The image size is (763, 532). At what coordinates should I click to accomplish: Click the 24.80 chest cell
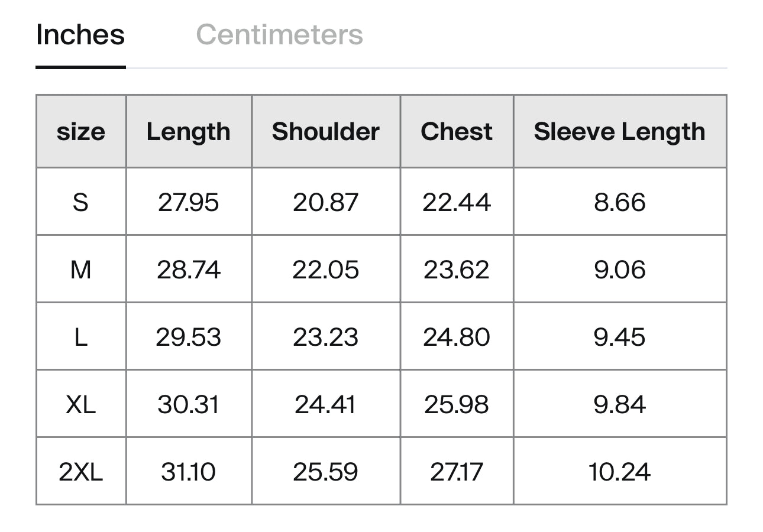pyautogui.click(x=457, y=337)
